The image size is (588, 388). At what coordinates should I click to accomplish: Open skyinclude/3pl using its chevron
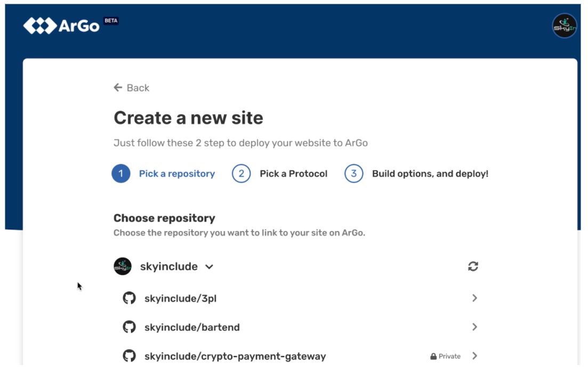pyautogui.click(x=474, y=298)
